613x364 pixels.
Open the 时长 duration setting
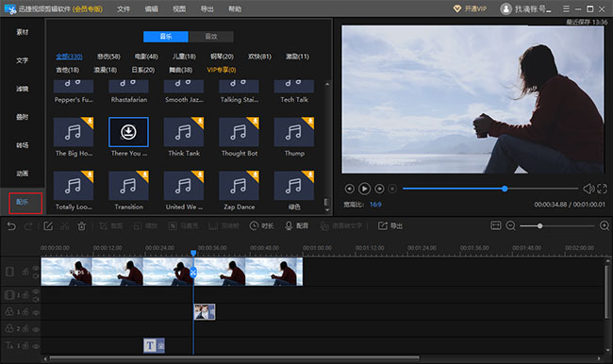coord(261,226)
